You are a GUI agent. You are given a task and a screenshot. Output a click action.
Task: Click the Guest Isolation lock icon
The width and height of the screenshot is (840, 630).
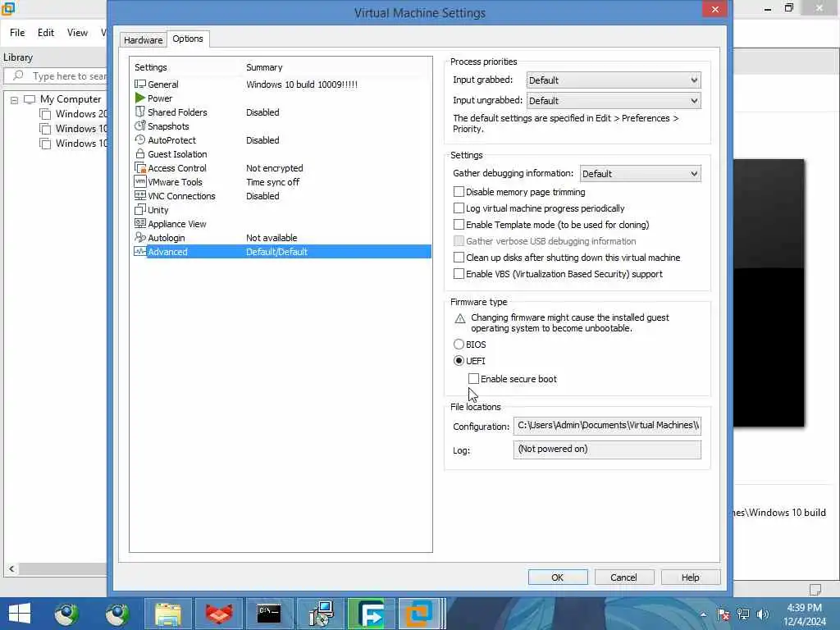coord(139,153)
